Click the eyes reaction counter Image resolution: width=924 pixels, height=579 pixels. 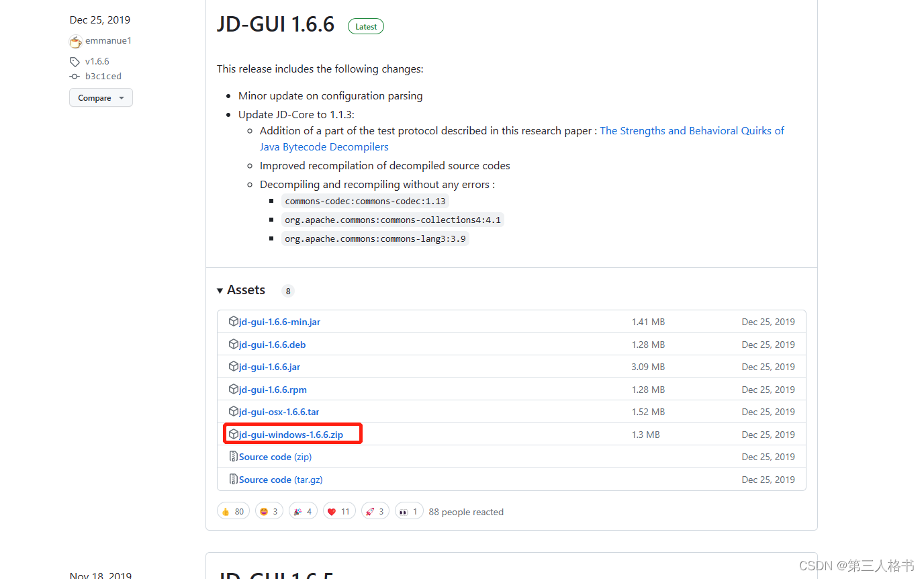(409, 510)
